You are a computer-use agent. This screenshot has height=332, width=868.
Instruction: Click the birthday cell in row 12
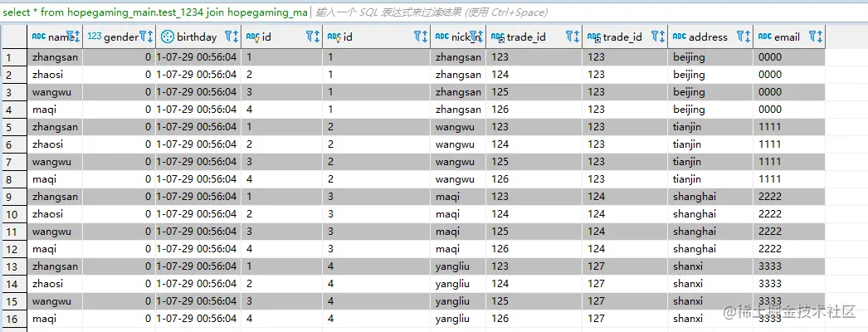click(x=198, y=249)
